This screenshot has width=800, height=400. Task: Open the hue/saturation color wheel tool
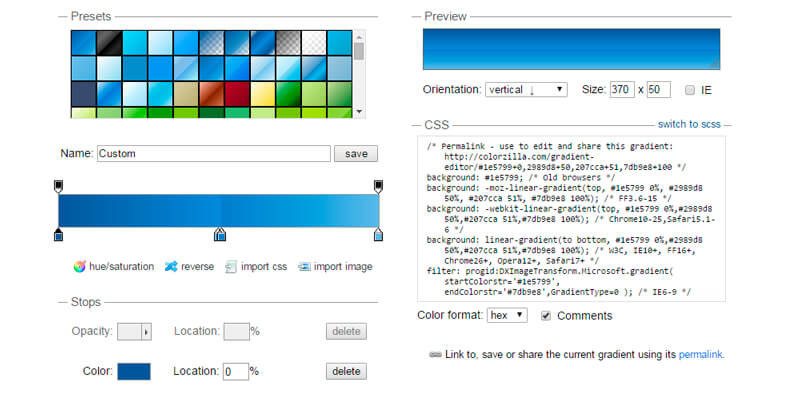tap(79, 267)
